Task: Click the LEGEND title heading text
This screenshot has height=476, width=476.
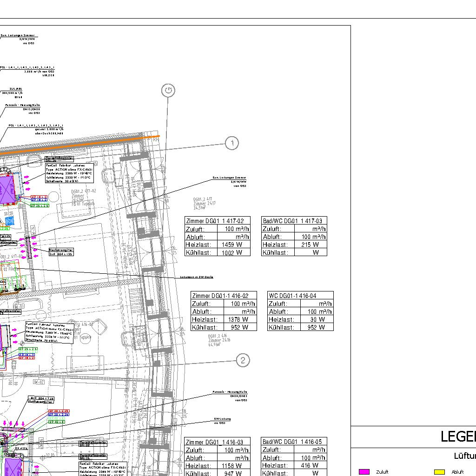Action: pyautogui.click(x=458, y=437)
